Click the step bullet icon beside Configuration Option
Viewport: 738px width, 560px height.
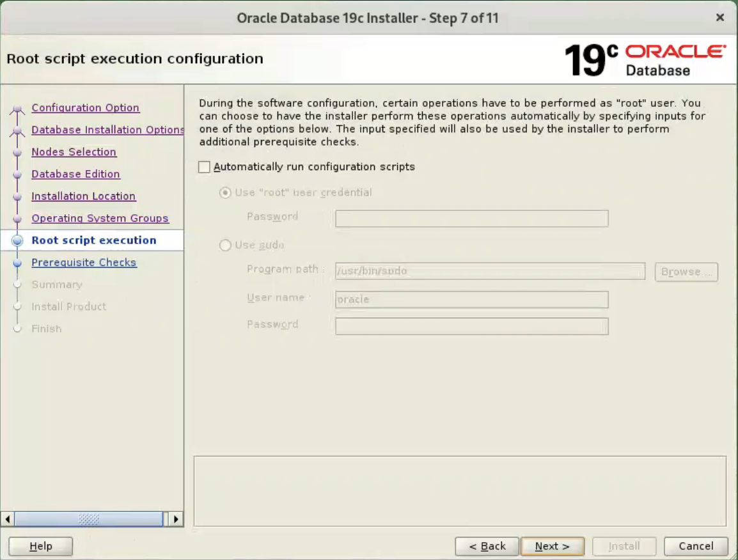point(17,109)
